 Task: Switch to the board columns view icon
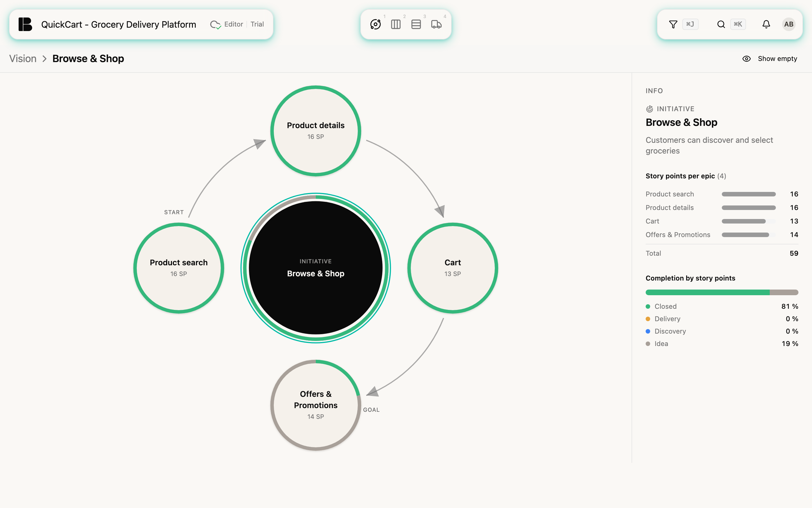coord(396,24)
